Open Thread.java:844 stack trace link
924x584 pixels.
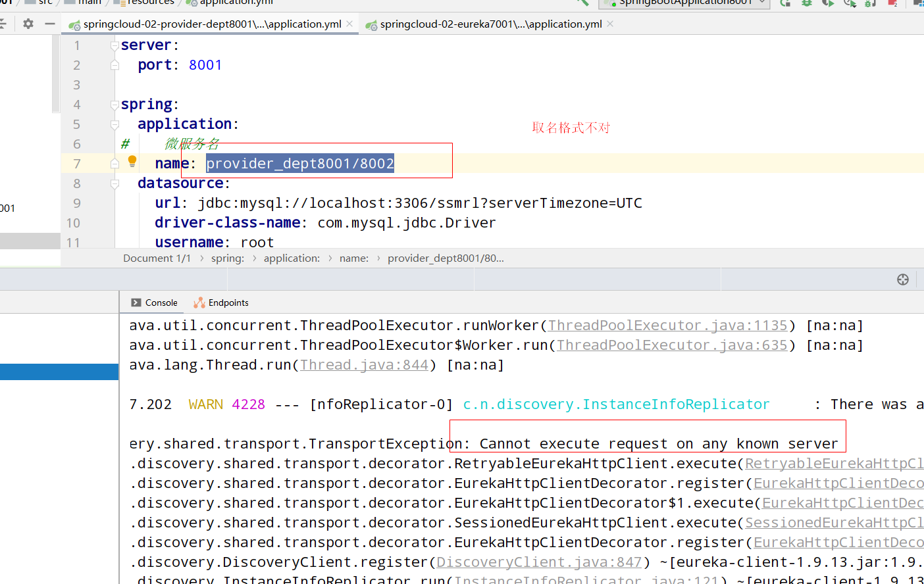click(364, 365)
